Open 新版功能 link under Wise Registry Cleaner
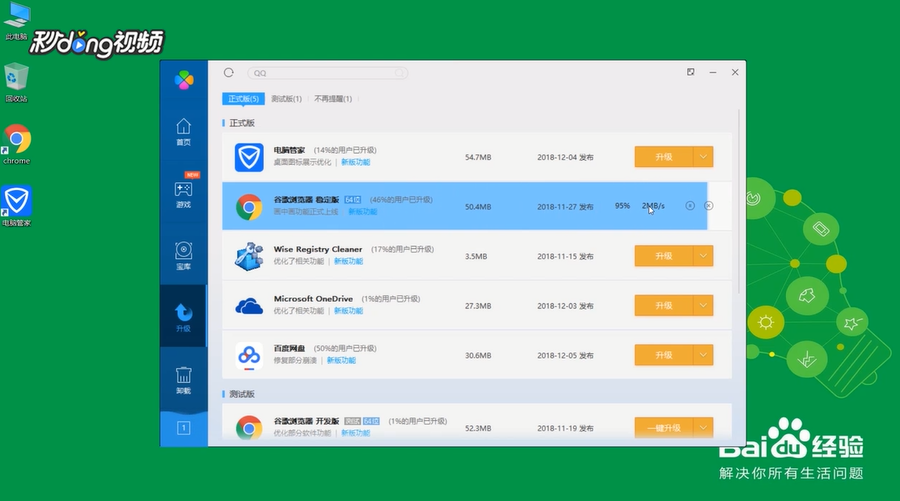Image resolution: width=900 pixels, height=501 pixels. point(348,261)
